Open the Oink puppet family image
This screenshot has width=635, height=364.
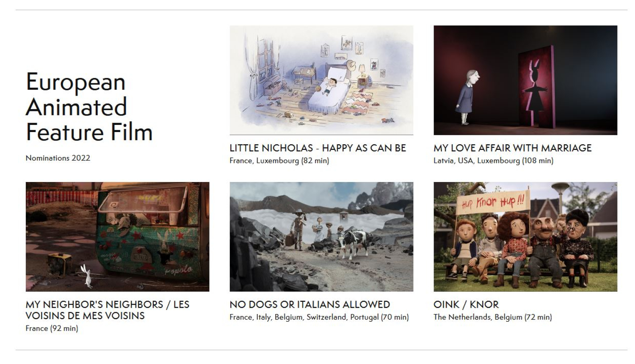[525, 237]
